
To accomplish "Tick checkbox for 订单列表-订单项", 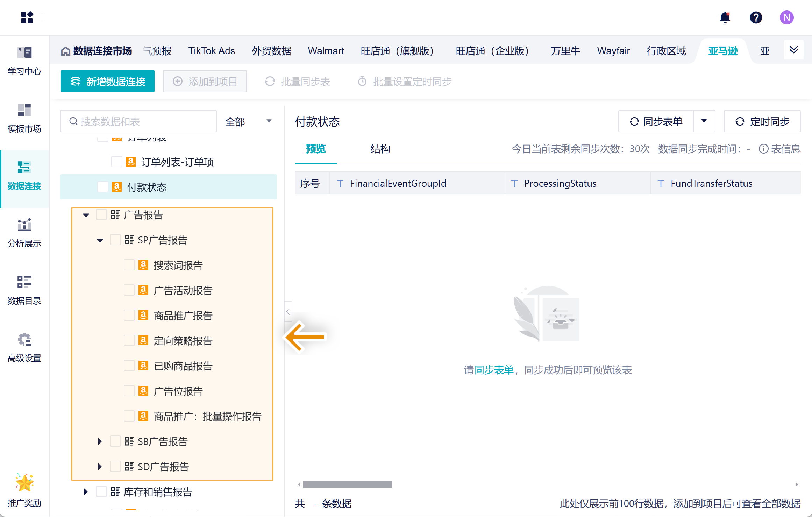I will pyautogui.click(x=117, y=162).
